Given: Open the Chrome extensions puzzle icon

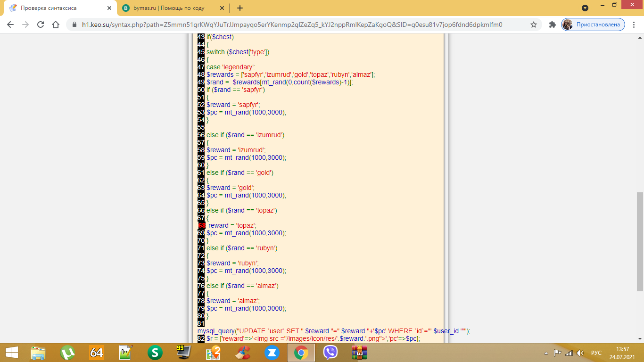Looking at the screenshot, I should pos(553,25).
